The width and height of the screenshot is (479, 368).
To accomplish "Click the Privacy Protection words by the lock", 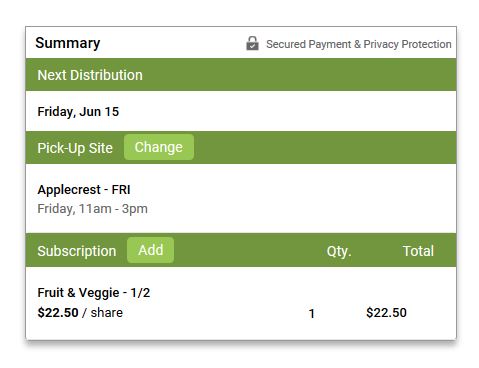I will [407, 44].
